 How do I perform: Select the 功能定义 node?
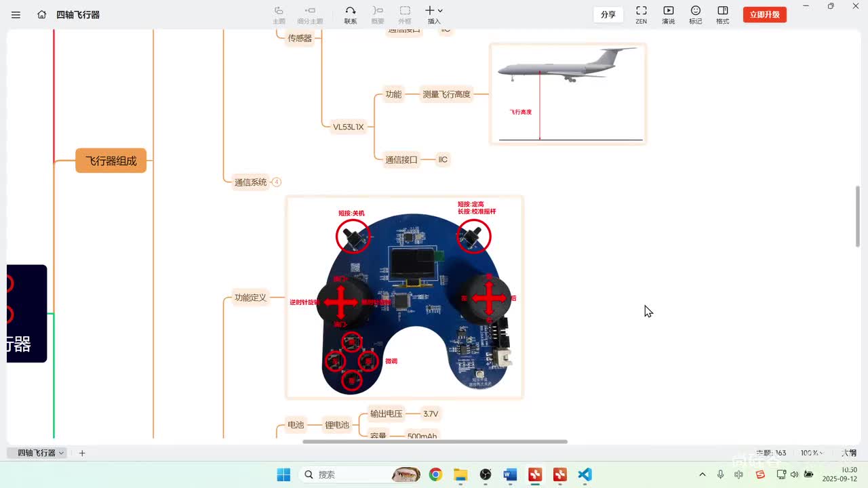(x=250, y=297)
